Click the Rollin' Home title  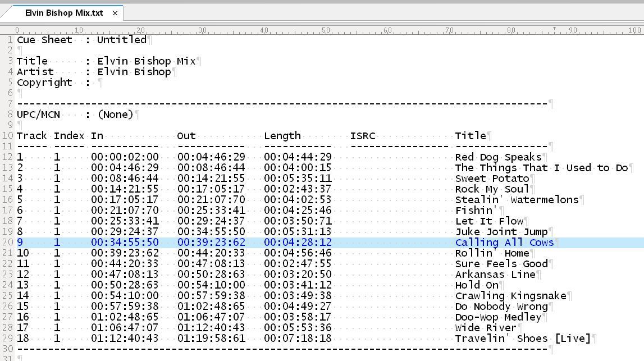(x=492, y=253)
